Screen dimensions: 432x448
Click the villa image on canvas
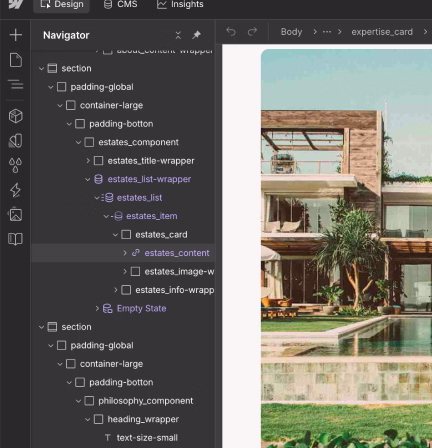pyautogui.click(x=346, y=248)
